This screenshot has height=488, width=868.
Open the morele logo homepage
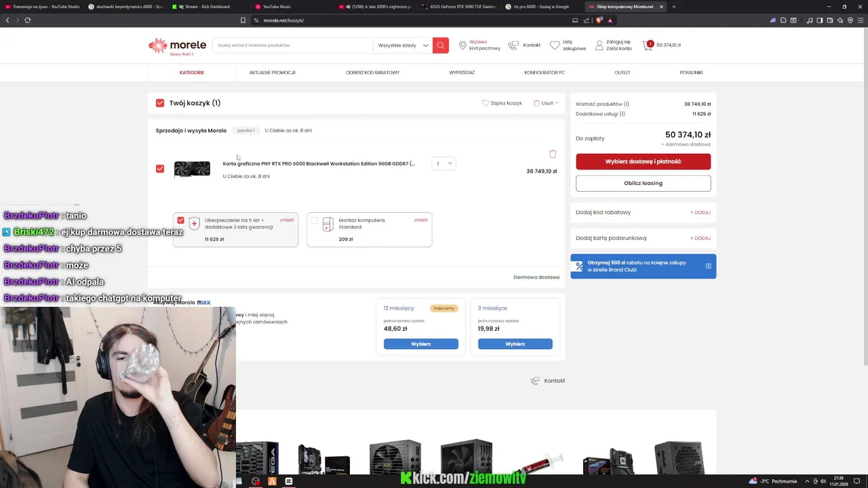point(178,46)
